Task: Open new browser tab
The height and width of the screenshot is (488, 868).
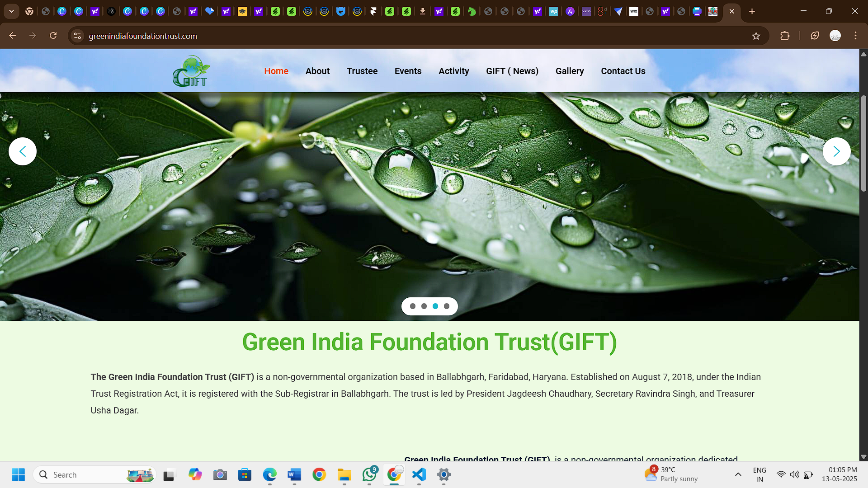Action: 752,11
